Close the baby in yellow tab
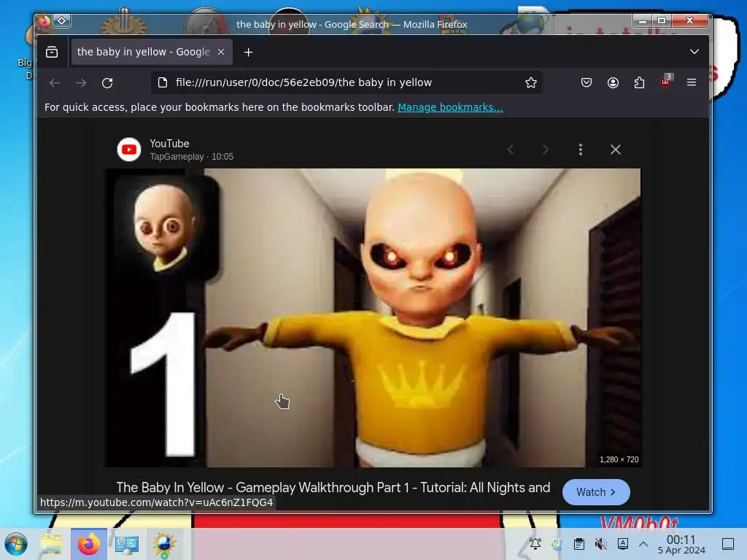Viewport: 747px width, 560px height. [221, 52]
